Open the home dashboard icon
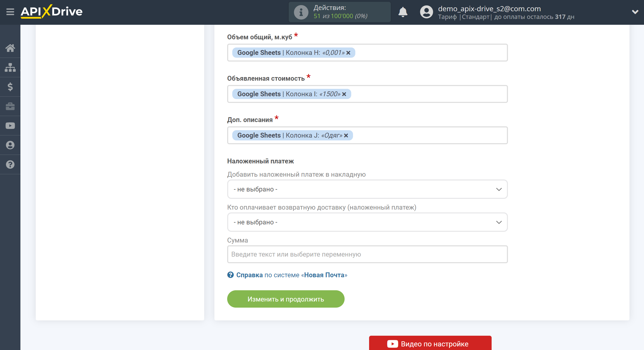 click(10, 48)
